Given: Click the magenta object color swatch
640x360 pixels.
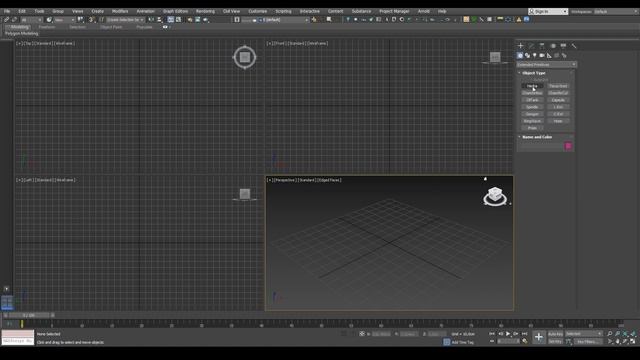Looking at the screenshot, I should 568,146.
